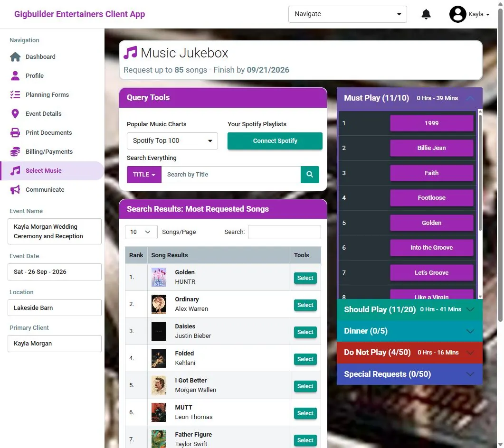
Task: Click the Kayla user avatar icon
Action: tap(458, 14)
